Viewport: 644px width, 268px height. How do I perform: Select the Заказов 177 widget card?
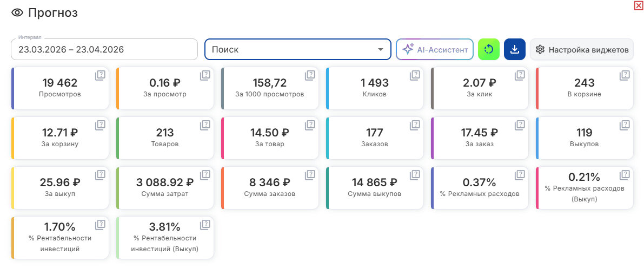click(x=375, y=138)
